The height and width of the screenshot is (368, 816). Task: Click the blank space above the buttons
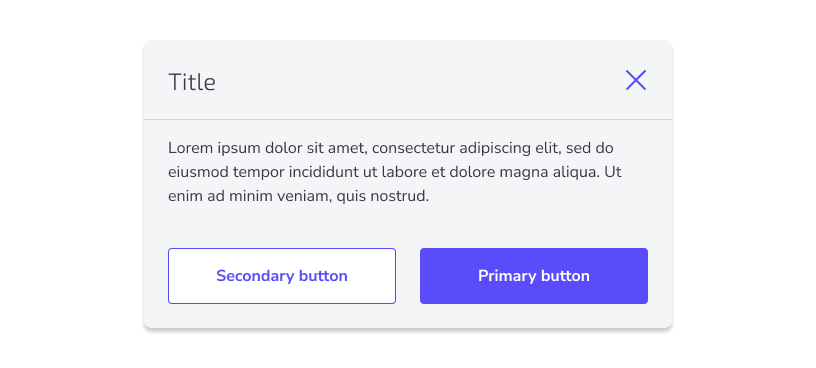point(408,228)
